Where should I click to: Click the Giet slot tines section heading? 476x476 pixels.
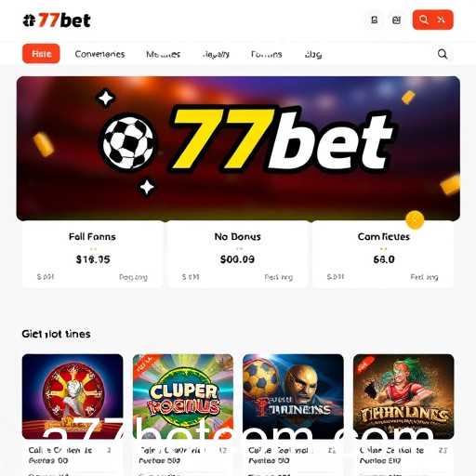[56, 334]
